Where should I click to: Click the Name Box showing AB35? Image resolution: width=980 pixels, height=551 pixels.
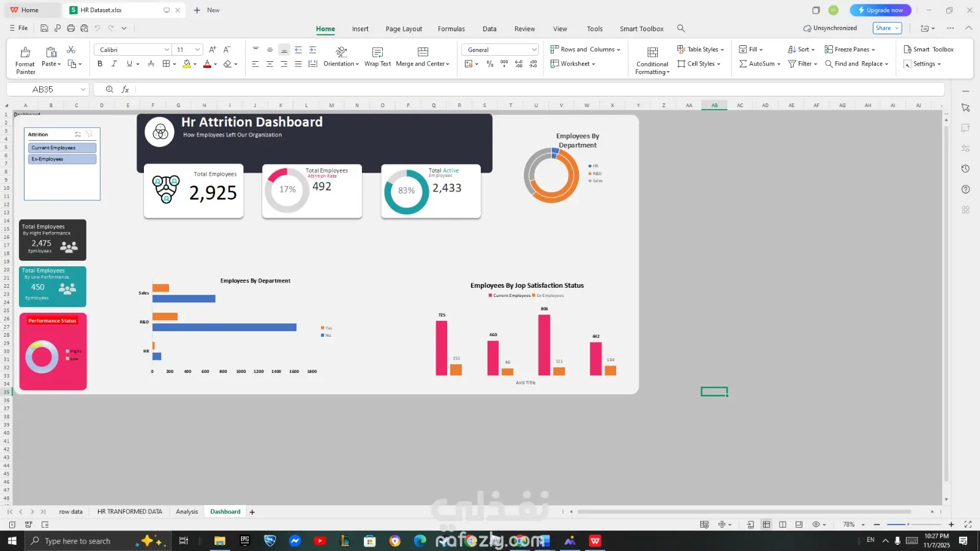tap(43, 89)
